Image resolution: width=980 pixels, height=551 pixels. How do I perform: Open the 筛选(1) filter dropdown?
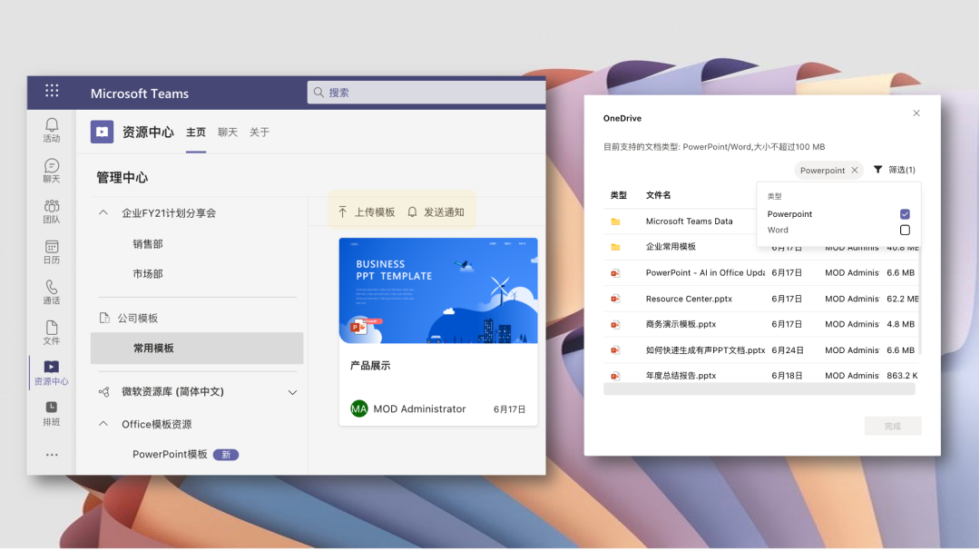pyautogui.click(x=895, y=170)
